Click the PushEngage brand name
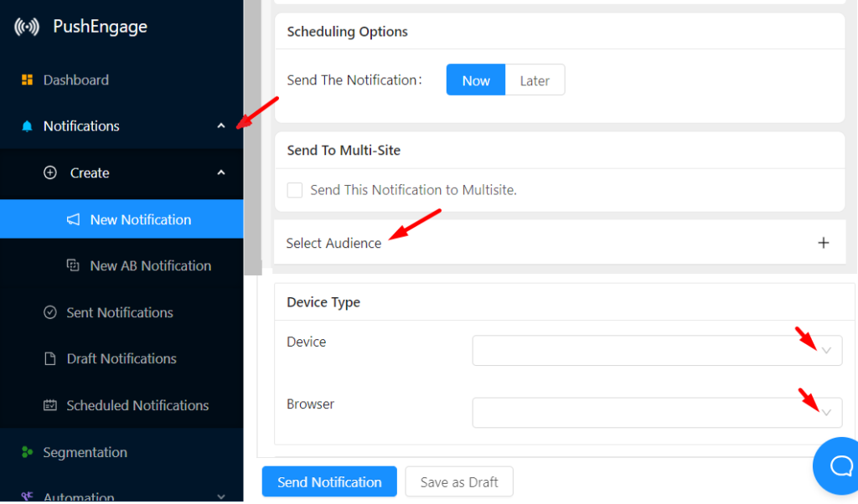The width and height of the screenshot is (858, 504). click(101, 26)
